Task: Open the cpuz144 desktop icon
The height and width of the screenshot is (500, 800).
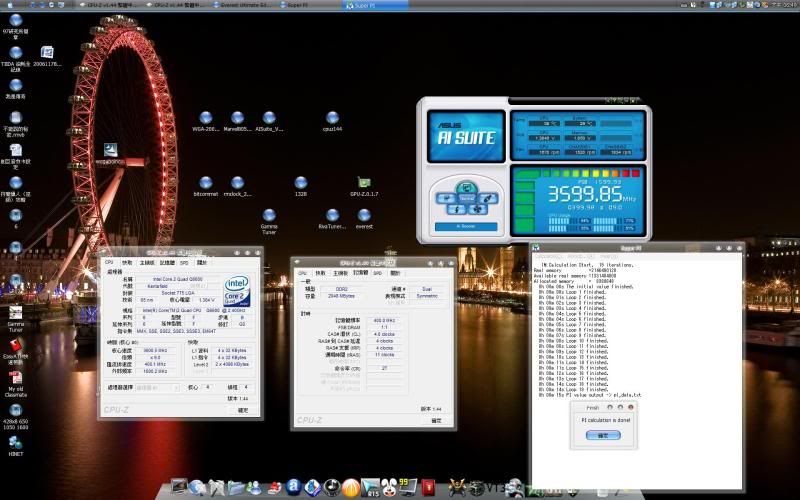Action: pos(333,119)
